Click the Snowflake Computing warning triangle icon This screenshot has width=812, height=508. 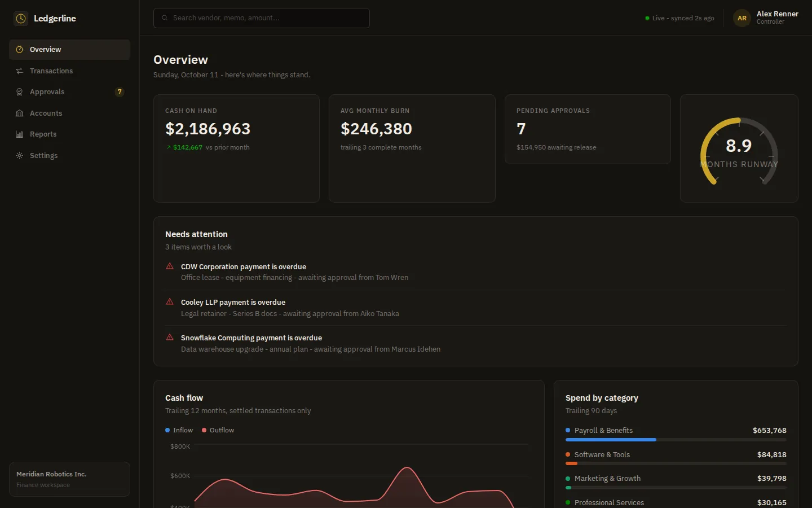[x=170, y=337]
